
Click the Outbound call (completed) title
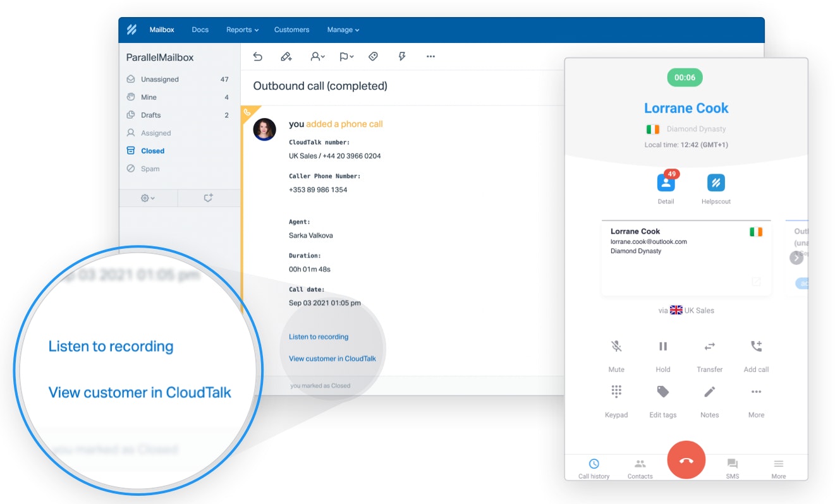pyautogui.click(x=320, y=86)
